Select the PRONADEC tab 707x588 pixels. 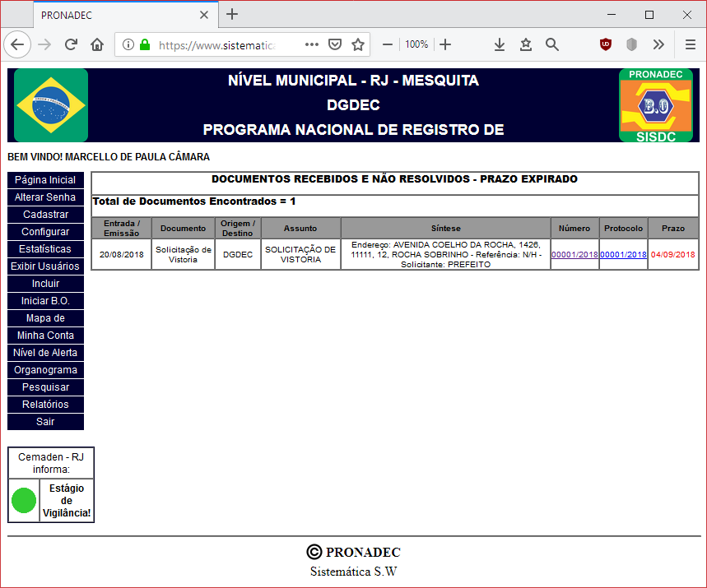(x=126, y=15)
